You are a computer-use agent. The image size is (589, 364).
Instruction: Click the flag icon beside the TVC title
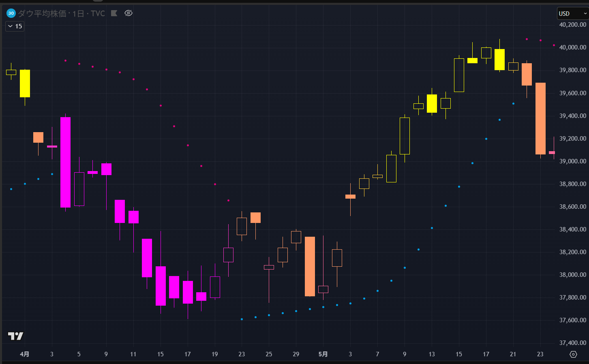(114, 13)
